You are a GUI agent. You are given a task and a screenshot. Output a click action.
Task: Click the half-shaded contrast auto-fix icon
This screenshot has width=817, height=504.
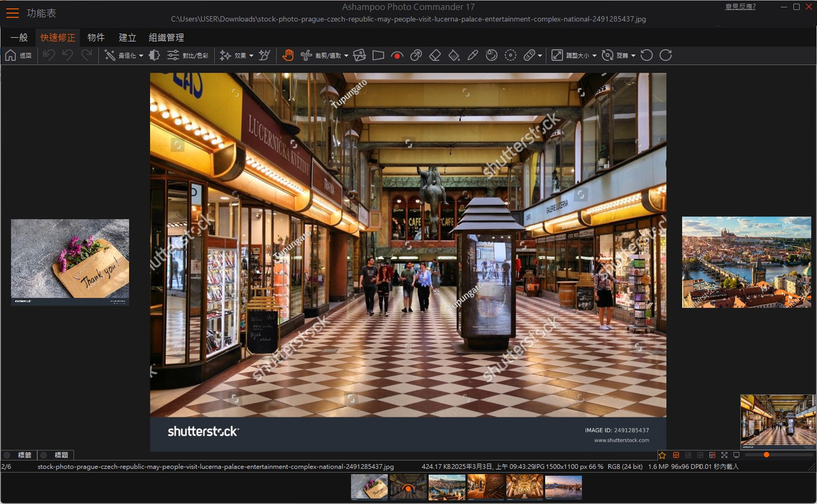point(154,56)
